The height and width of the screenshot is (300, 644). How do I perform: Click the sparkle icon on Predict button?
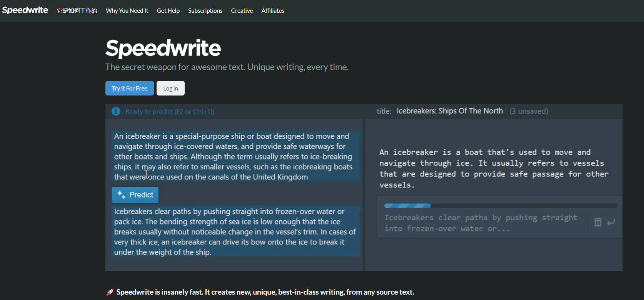[121, 194]
